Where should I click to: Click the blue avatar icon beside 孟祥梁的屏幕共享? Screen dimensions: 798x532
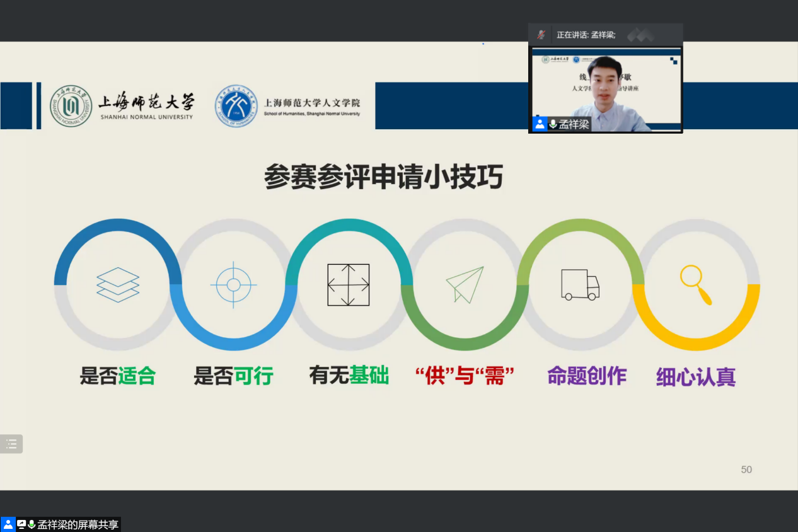8,524
